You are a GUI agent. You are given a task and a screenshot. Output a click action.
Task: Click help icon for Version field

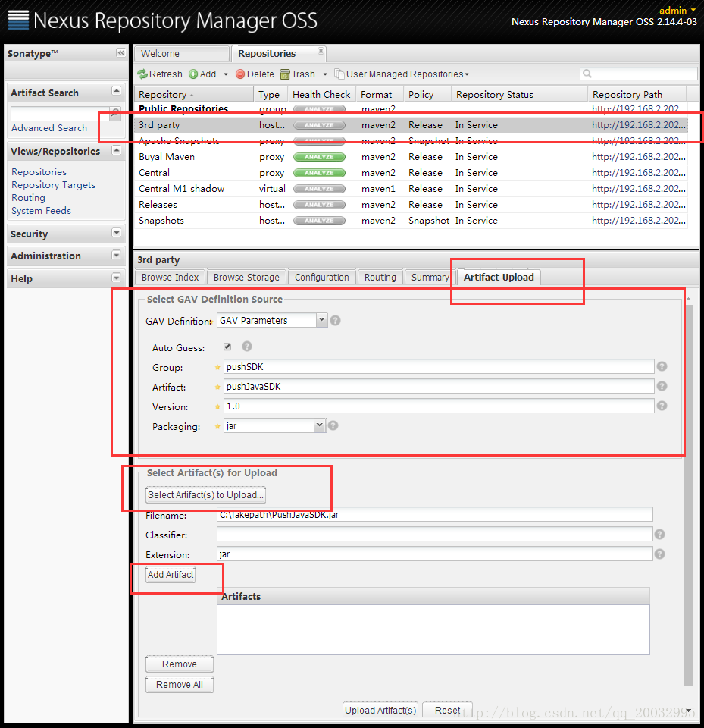pos(662,406)
